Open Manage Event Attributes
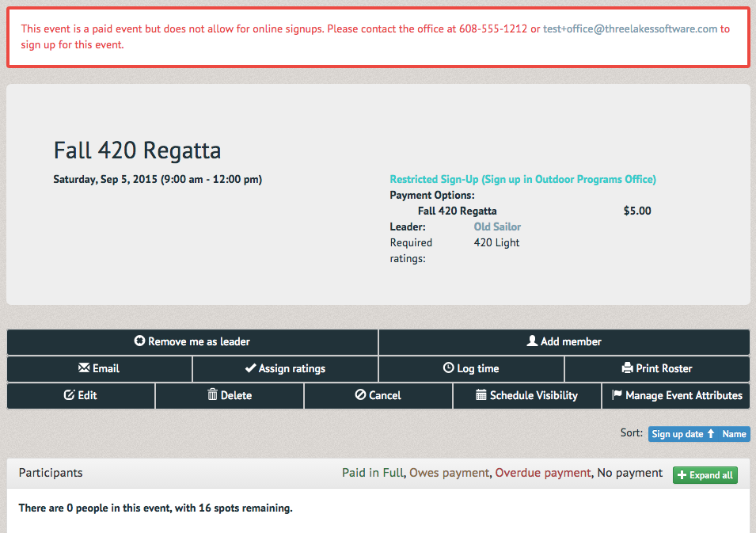Screen dimensions: 756x533 coord(676,396)
